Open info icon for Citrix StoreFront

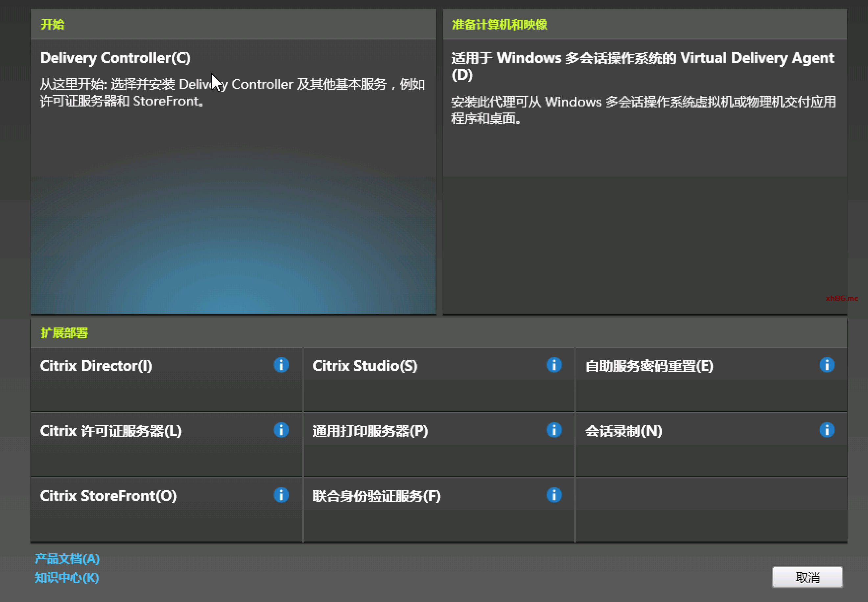point(281,495)
